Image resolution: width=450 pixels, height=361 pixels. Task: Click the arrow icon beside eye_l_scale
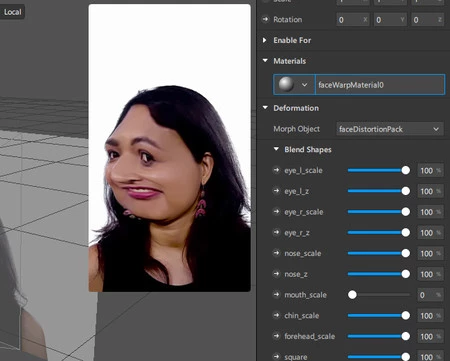tap(276, 170)
